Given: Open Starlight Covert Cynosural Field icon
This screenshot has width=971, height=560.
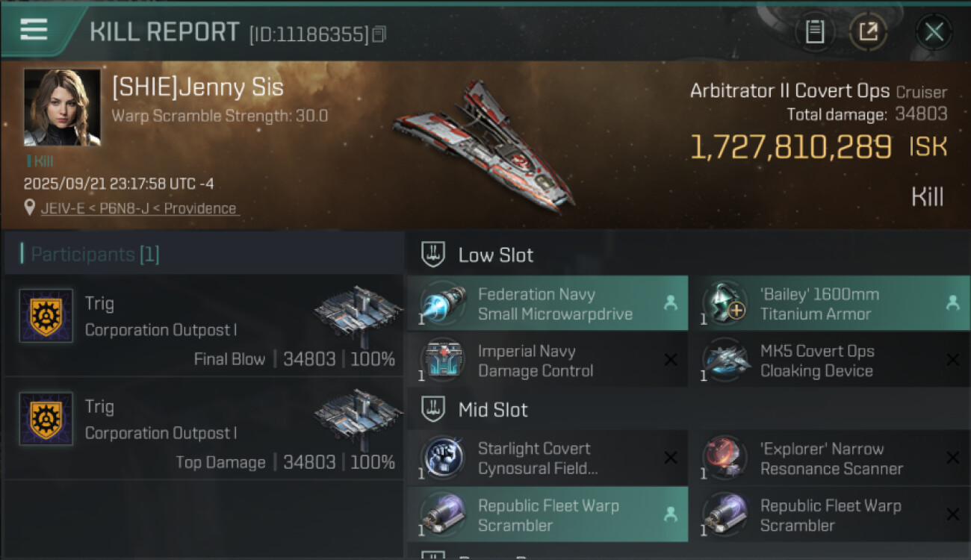Looking at the screenshot, I should tap(443, 458).
